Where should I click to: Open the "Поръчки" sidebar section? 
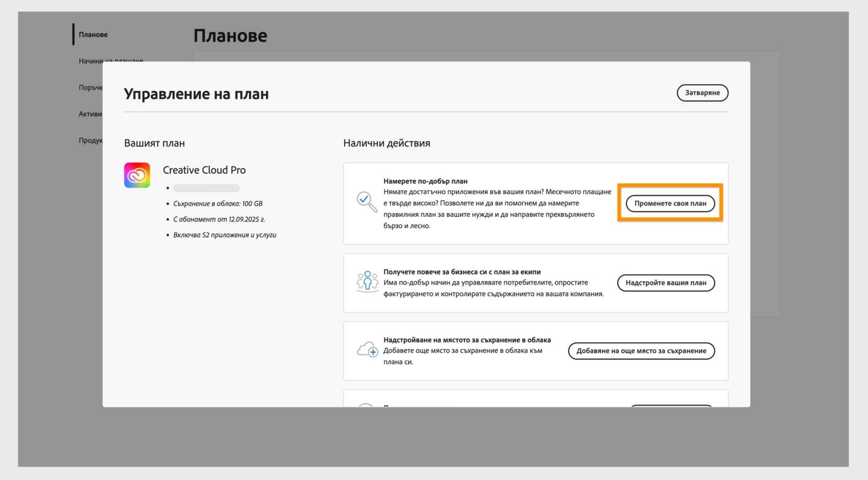(x=90, y=87)
